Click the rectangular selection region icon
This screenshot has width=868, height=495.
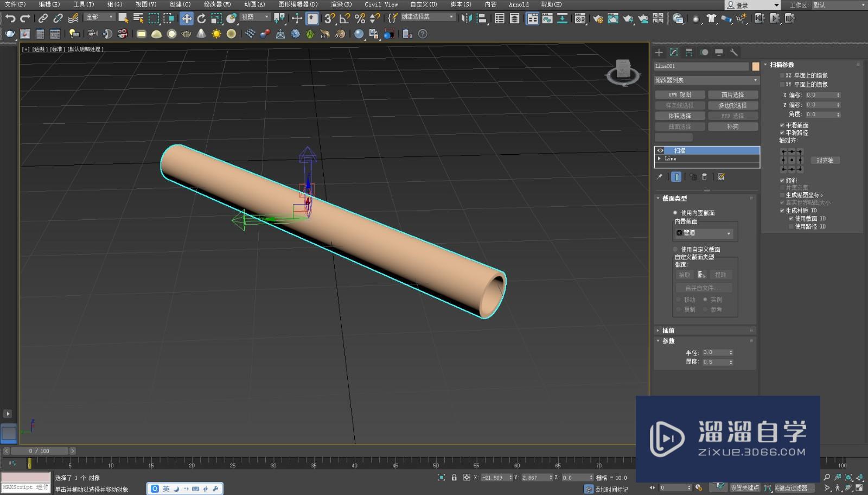[x=154, y=18]
